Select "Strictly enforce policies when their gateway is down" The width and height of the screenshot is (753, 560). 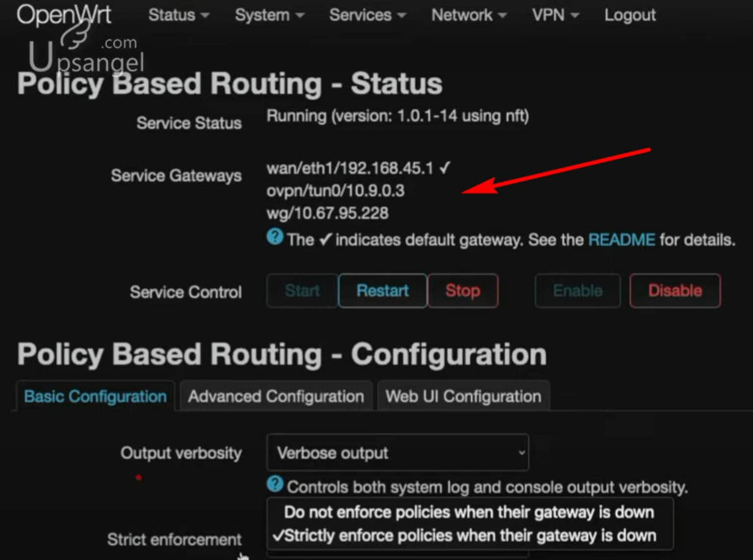pyautogui.click(x=469, y=535)
